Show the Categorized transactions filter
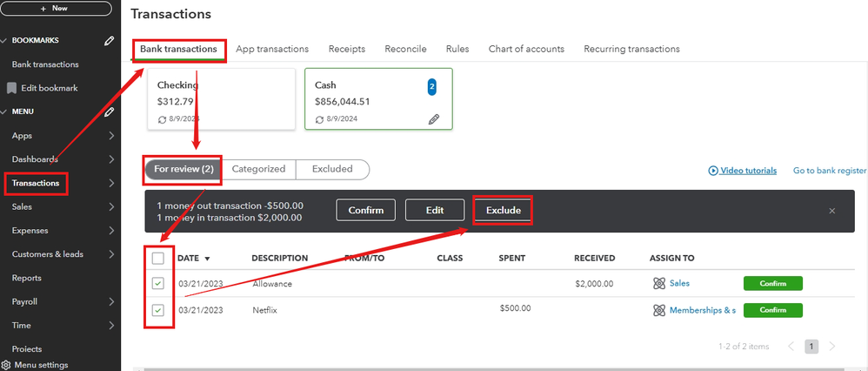This screenshot has height=371, width=868. click(x=258, y=169)
